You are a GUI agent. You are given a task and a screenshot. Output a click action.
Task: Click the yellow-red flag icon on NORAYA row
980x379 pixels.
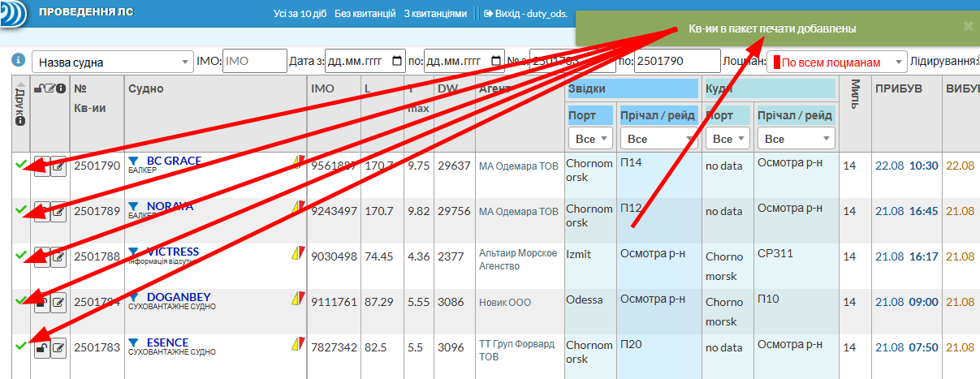[x=298, y=208]
